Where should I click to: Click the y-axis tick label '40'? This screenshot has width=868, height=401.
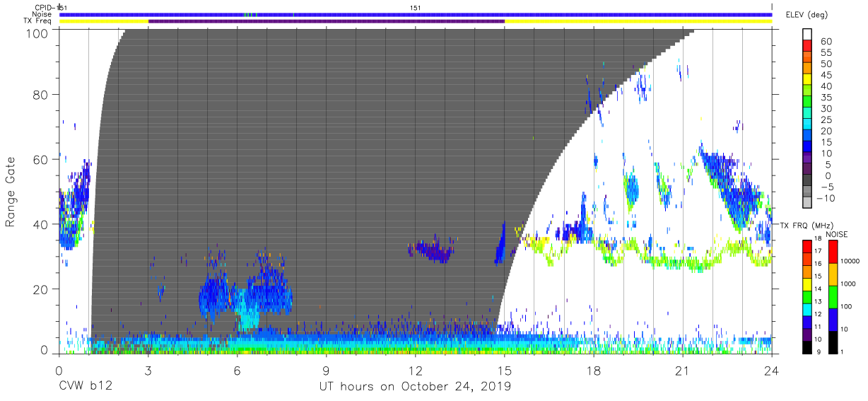pyautogui.click(x=40, y=224)
